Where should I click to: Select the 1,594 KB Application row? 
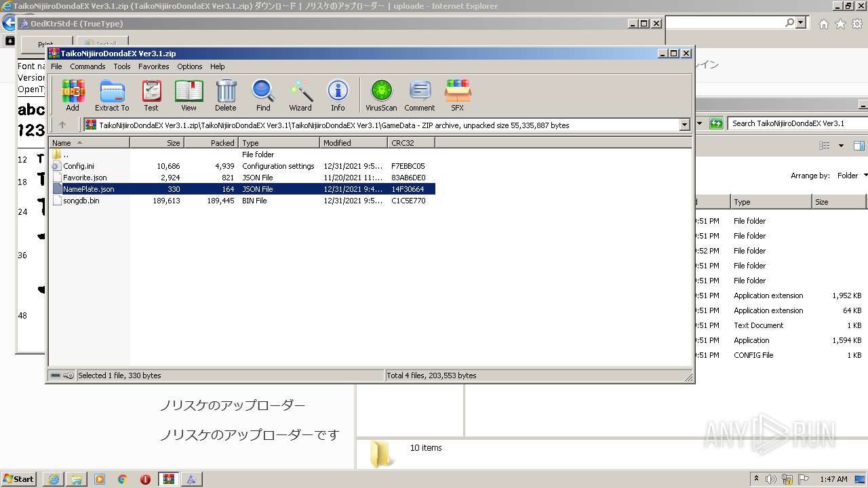781,340
